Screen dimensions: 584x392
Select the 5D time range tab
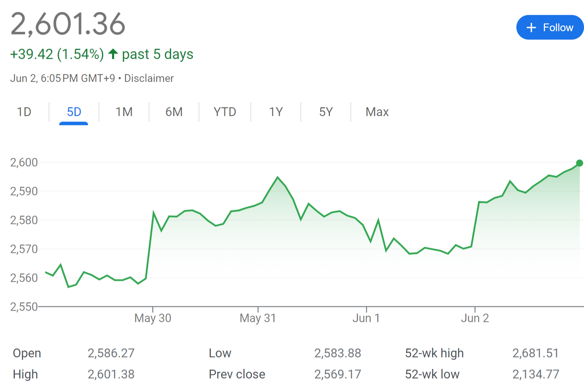coord(74,112)
